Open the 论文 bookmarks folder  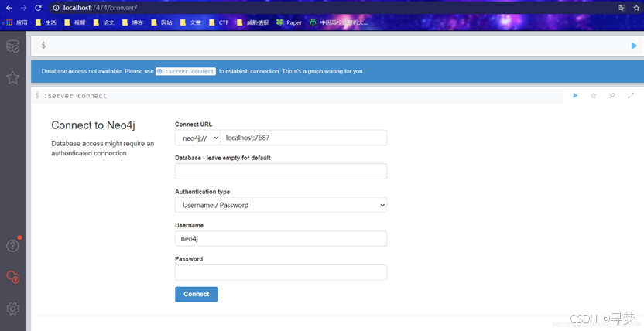[104, 22]
